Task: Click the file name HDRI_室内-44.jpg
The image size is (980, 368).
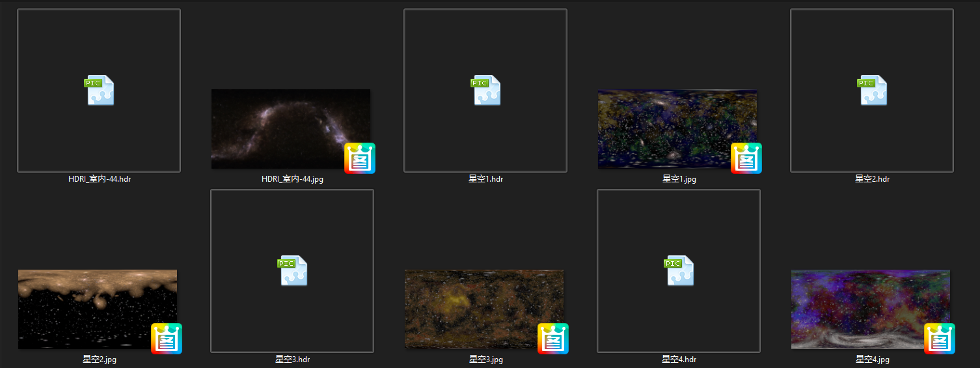Action: 292,179
